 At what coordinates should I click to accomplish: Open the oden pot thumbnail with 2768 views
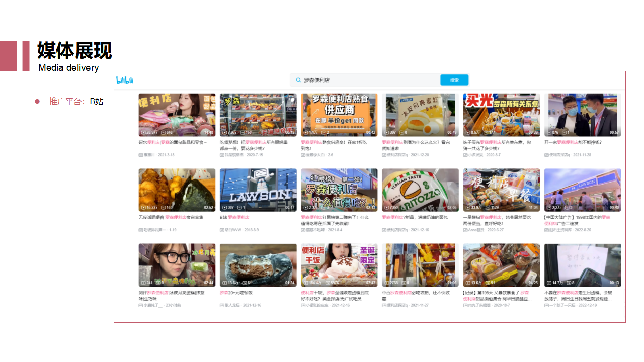pyautogui.click(x=421, y=265)
